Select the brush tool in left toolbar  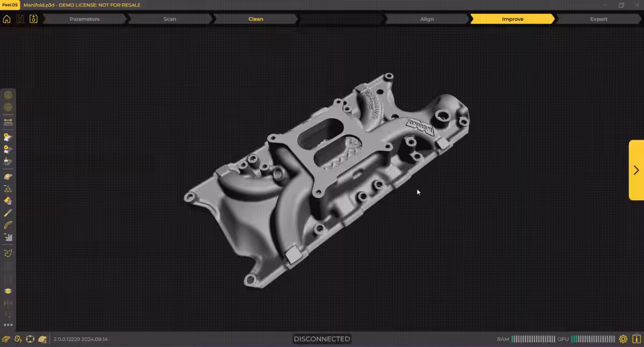pos(8,213)
